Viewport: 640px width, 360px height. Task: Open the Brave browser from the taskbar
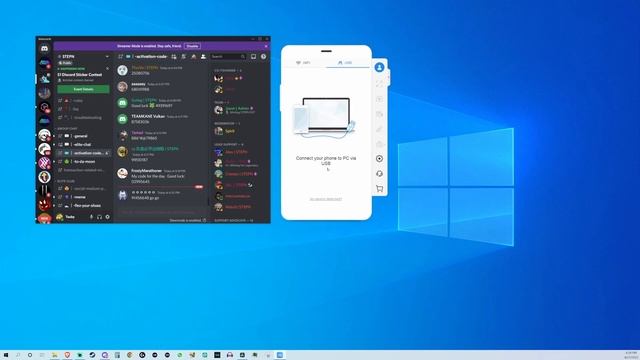[67, 355]
